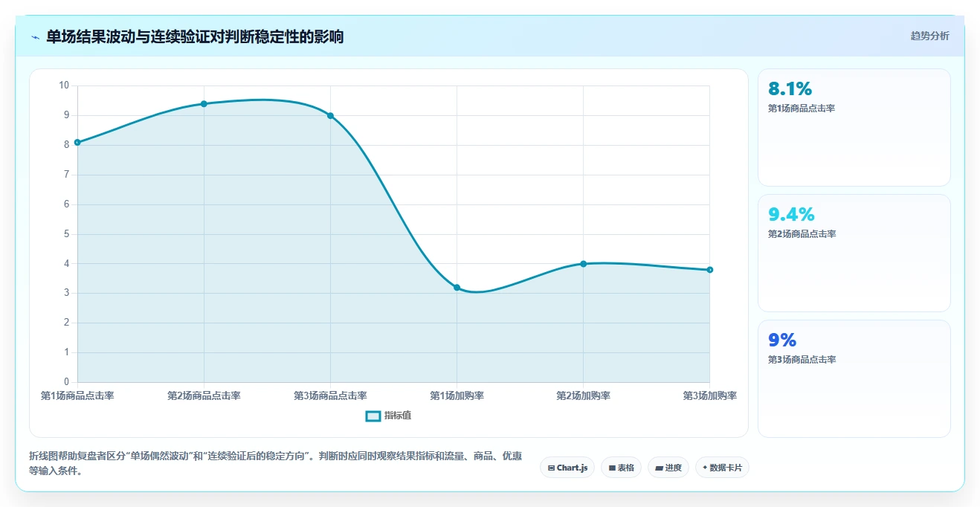Click x-axis label 第2场商品点击率
Screen dimensions: 980x507
[204, 395]
